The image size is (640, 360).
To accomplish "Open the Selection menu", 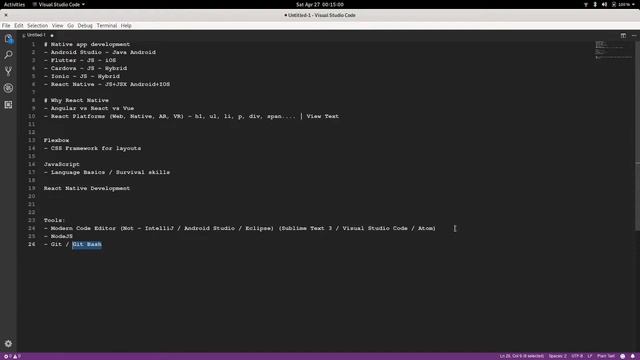I will pos(38,25).
